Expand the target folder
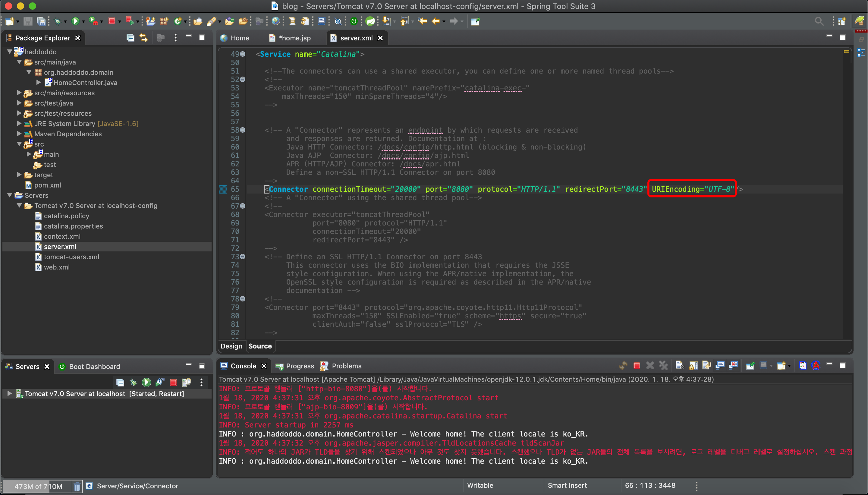Screen dimensions: 868x495 (x=19, y=175)
